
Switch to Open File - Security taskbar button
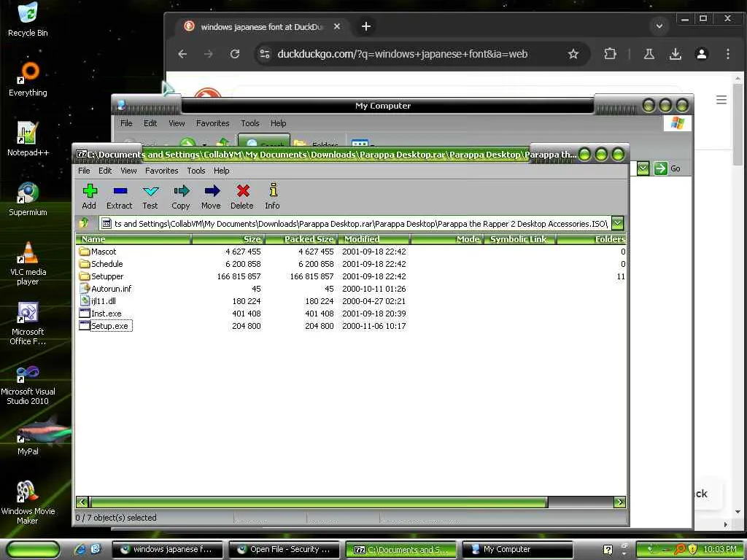284,549
